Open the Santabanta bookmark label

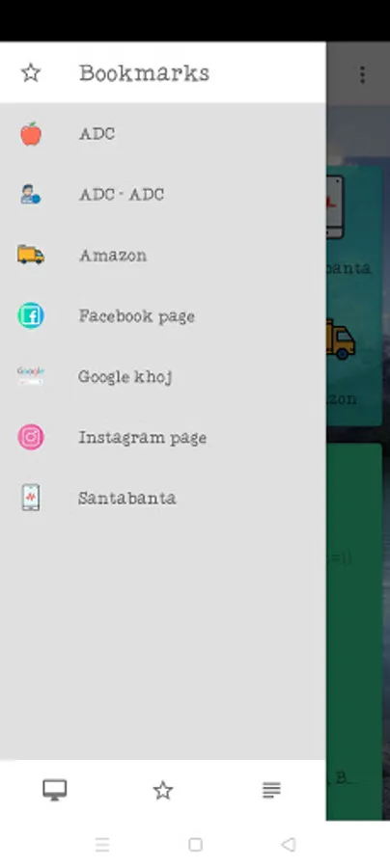(x=126, y=498)
